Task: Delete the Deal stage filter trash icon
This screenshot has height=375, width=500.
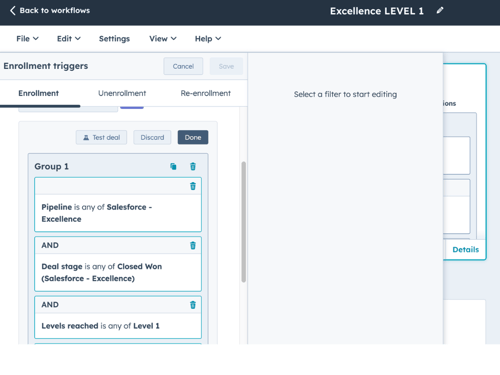Action: [x=193, y=245]
